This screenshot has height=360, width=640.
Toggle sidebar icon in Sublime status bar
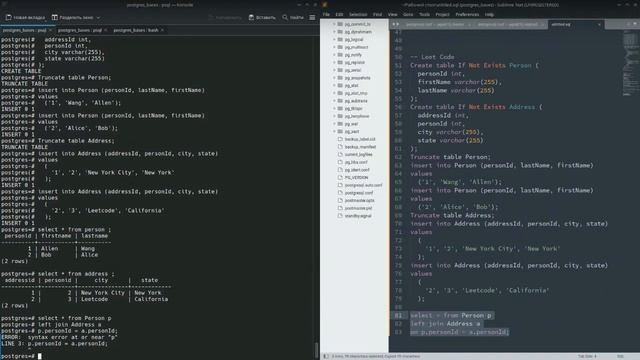(x=326, y=356)
